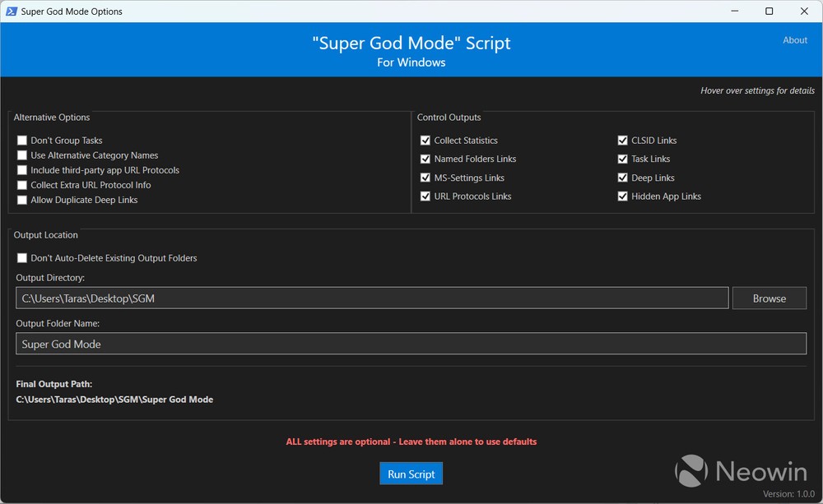
Task: Disable Task Links output
Action: (623, 159)
